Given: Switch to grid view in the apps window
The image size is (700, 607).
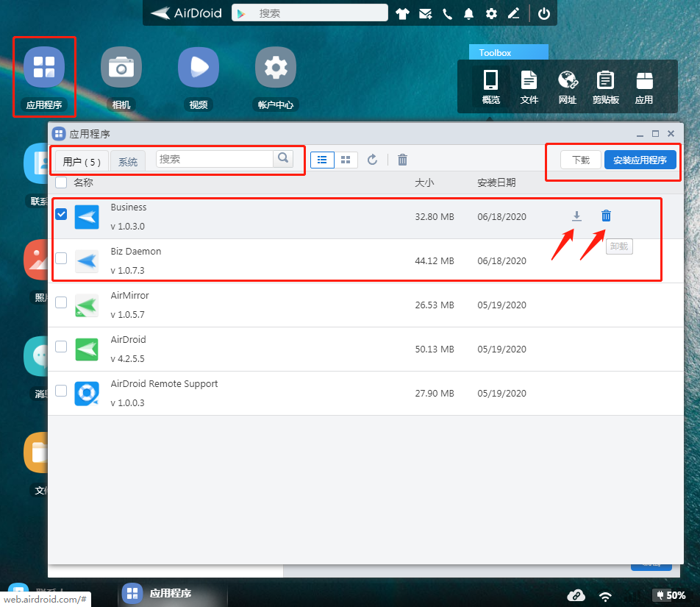Looking at the screenshot, I should tap(346, 160).
